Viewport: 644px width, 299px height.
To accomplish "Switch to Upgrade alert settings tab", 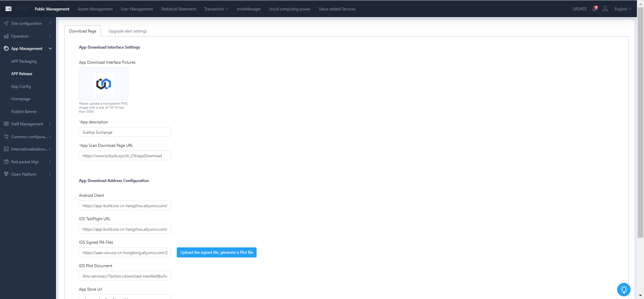I will coord(128,31).
